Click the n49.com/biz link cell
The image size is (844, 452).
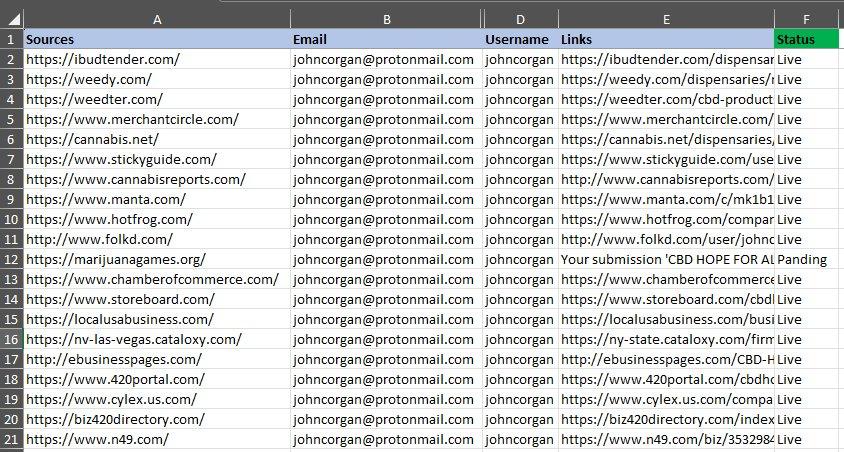point(666,439)
